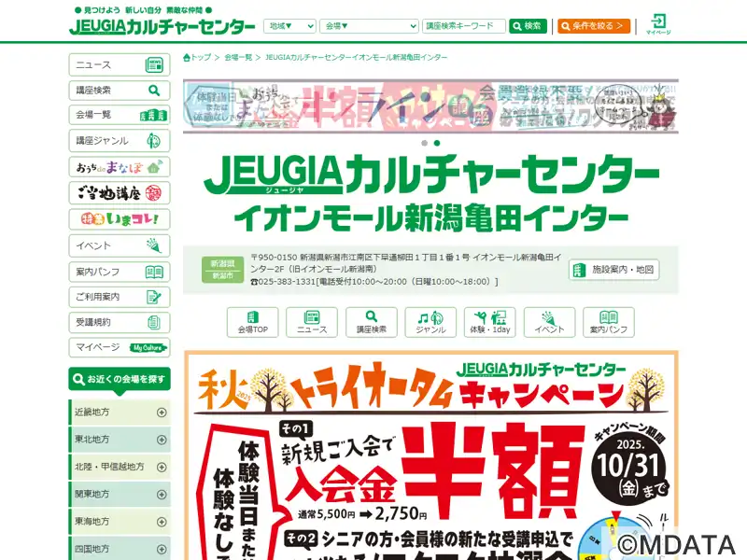The height and width of the screenshot is (560, 747).
Task: Click the イベント party popper icon in sidebar
Action: pos(154,245)
